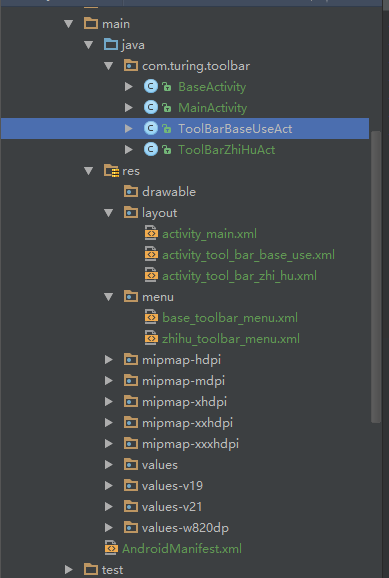Collapse the layout folder arrow
The width and height of the screenshot is (389, 578).
108,213
